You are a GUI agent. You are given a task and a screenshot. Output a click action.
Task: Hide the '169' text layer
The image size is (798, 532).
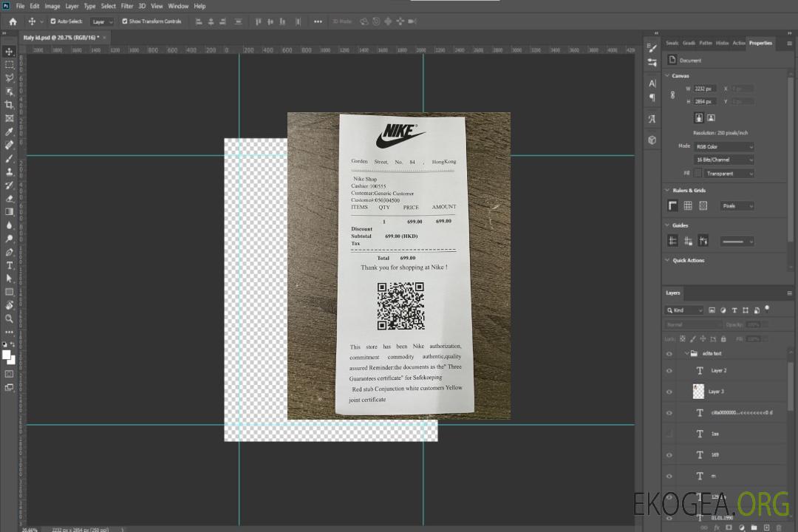coord(669,455)
